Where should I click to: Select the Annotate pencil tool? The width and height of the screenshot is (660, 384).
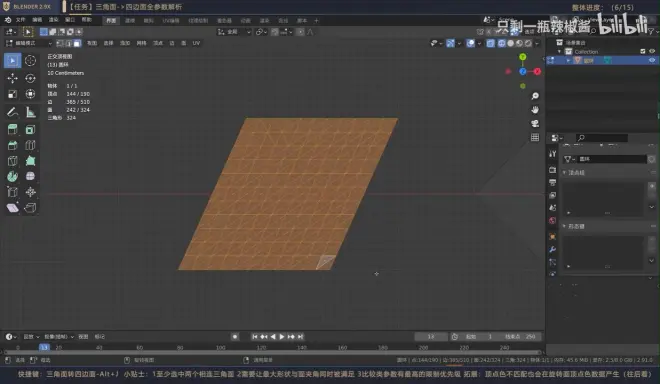coord(12,112)
